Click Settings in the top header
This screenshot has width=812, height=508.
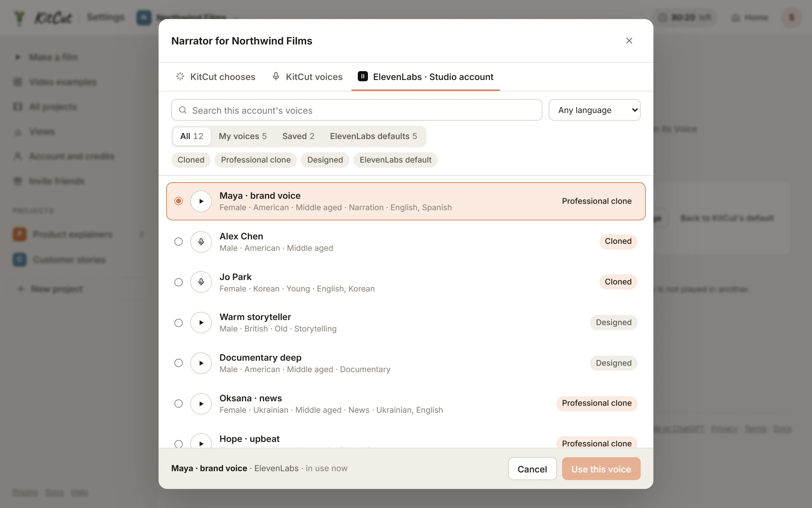(106, 17)
